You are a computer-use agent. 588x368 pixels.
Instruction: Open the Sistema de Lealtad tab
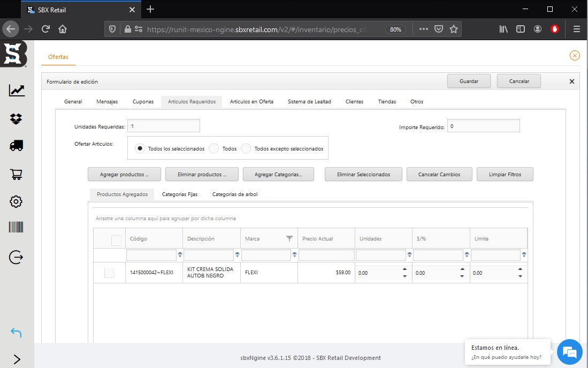309,102
